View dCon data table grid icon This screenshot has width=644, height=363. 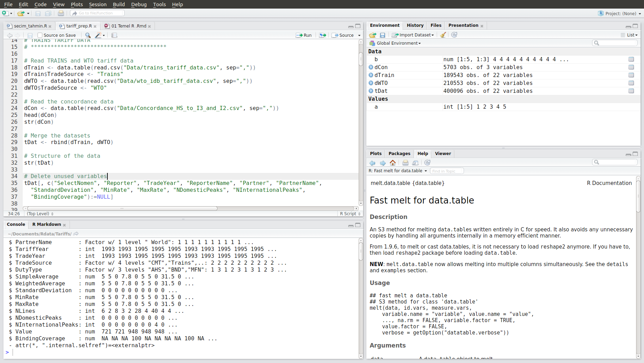[x=631, y=67]
